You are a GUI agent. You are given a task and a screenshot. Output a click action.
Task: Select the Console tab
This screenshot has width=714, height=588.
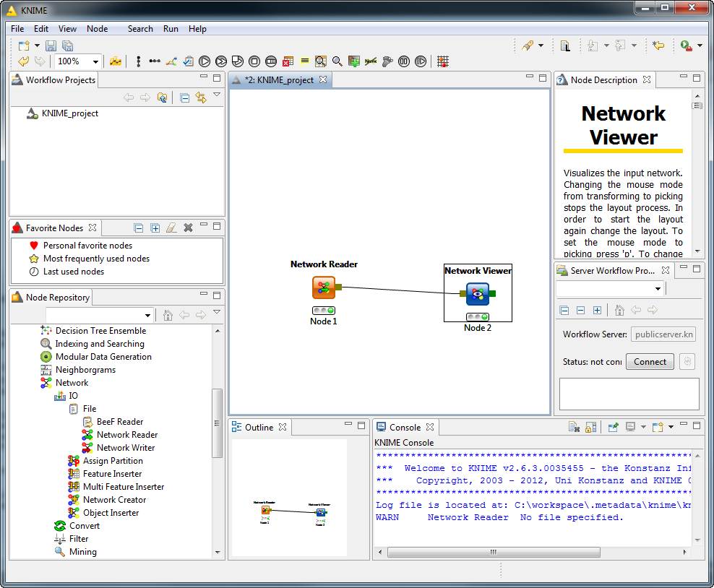(405, 428)
